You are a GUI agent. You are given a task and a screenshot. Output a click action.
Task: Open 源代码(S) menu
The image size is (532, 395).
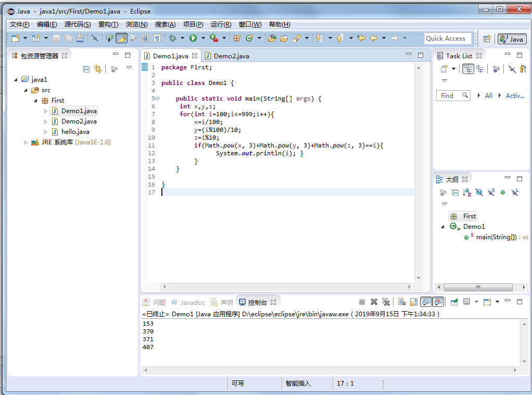coord(78,24)
